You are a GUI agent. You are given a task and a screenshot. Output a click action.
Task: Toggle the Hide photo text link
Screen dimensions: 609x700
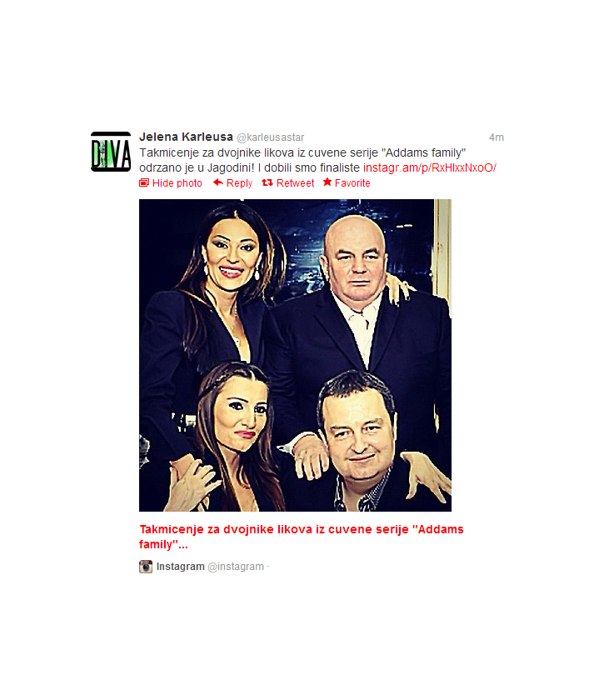click(x=177, y=183)
